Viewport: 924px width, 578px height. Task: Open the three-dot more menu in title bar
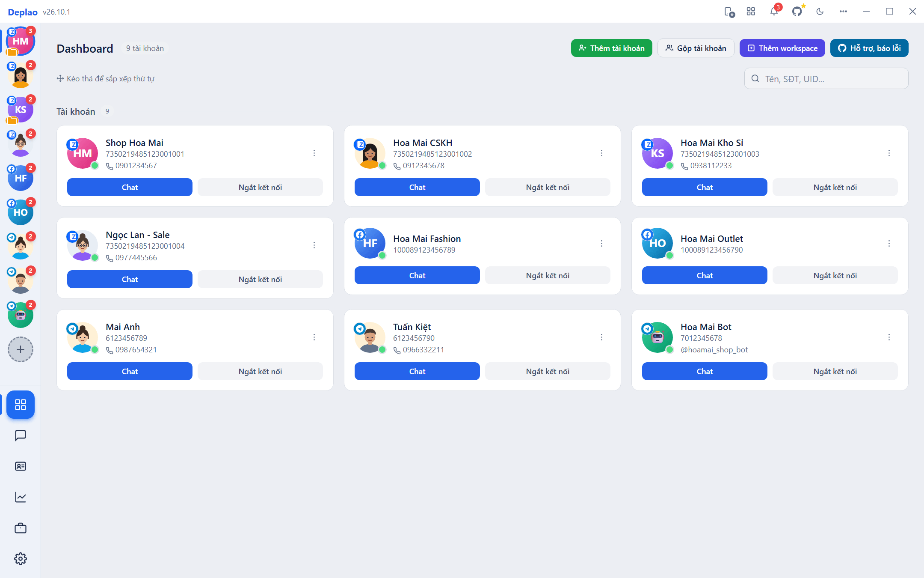843,12
